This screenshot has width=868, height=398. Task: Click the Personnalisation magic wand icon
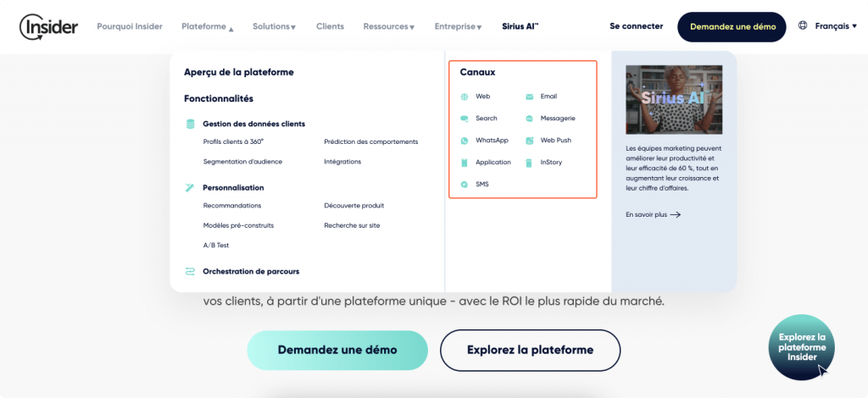[190, 188]
